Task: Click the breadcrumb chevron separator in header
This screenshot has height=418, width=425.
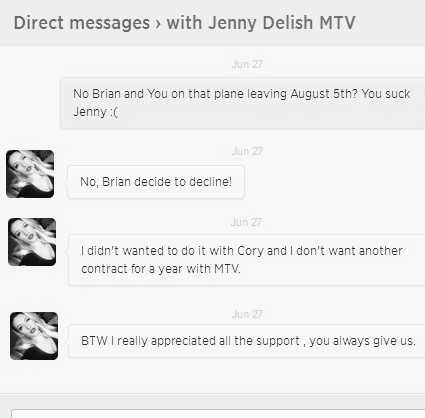Action: pos(158,24)
